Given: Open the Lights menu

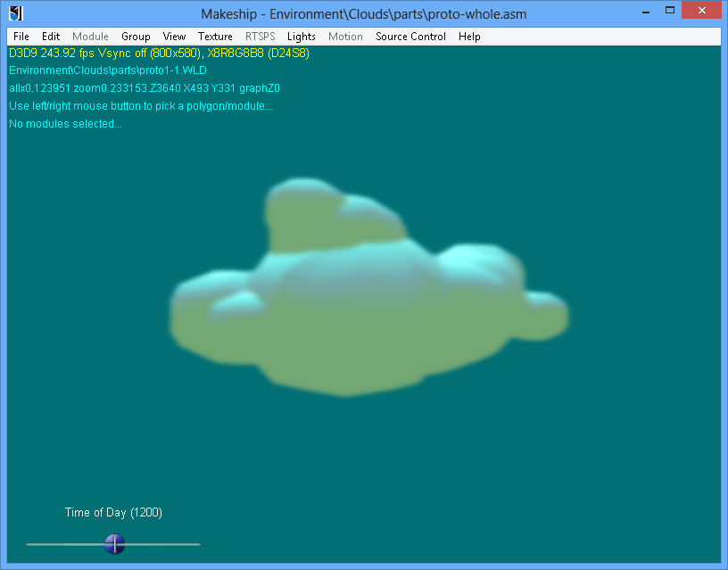Looking at the screenshot, I should (x=301, y=37).
